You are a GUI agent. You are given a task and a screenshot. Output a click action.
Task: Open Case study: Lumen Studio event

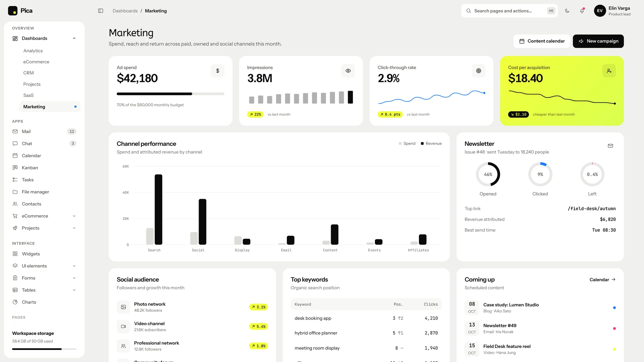[x=540, y=307]
